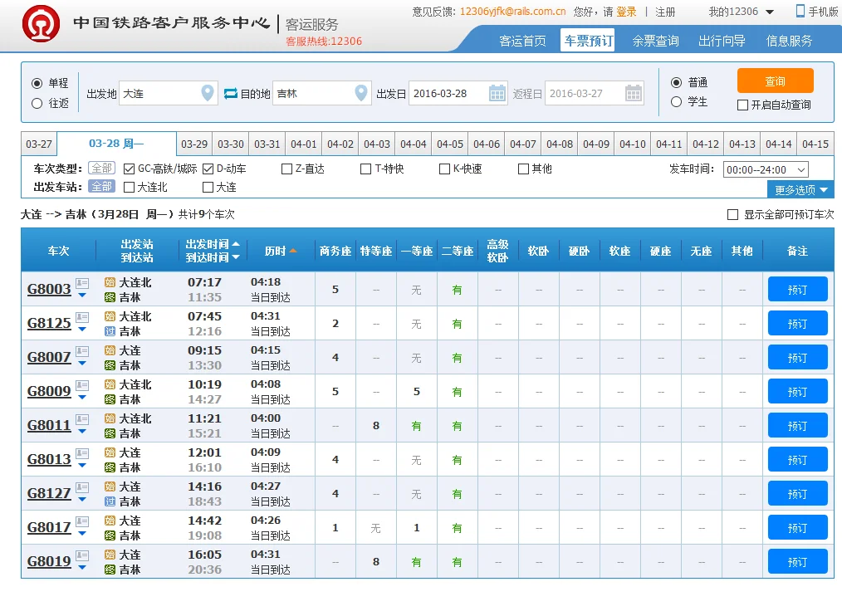
Task: Select the 学生 student radio button
Action: [678, 101]
